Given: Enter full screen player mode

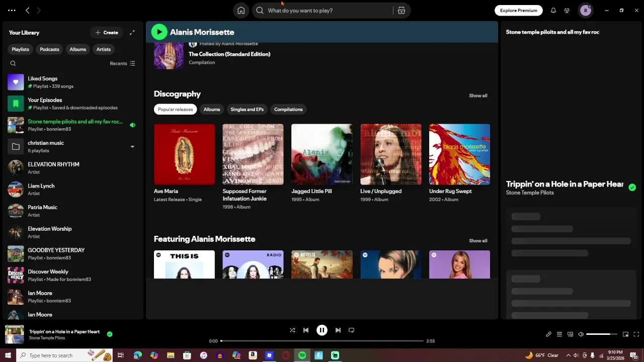Looking at the screenshot, I should (636, 334).
